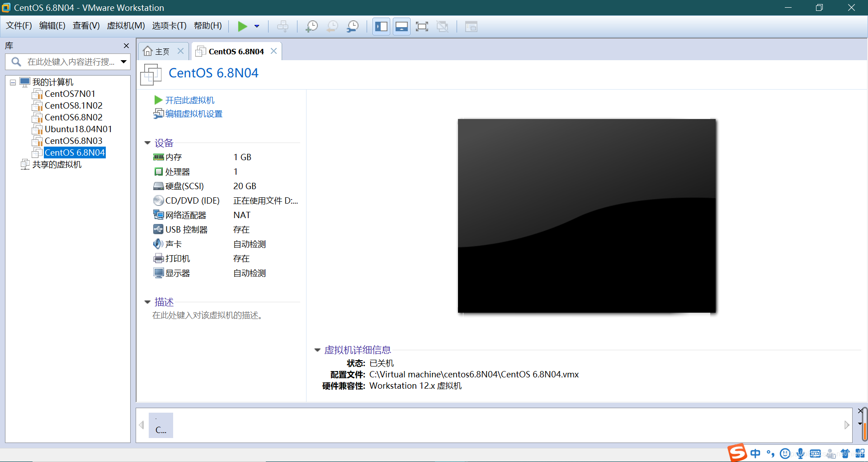Take a snapshot with the clock-plus icon

point(311,26)
